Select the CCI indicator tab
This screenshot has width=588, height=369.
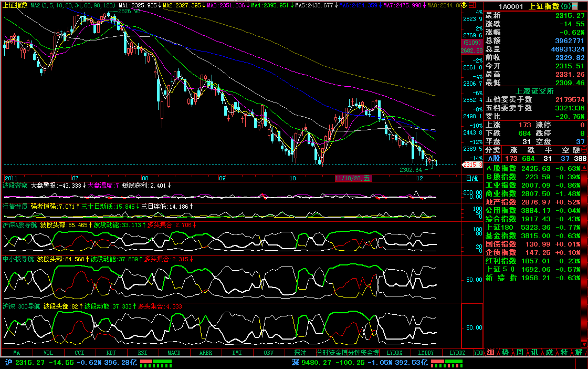(79, 353)
